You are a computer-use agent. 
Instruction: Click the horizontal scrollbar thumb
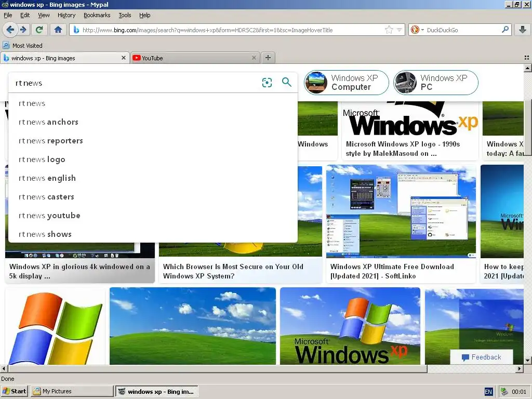(218, 368)
